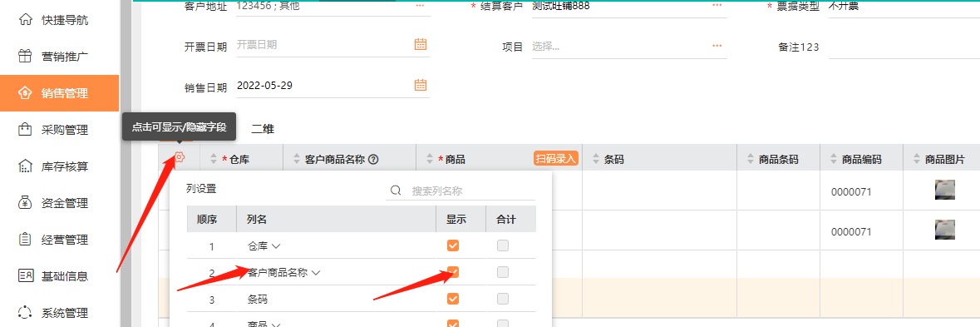Click the 备注 input field

click(x=904, y=47)
